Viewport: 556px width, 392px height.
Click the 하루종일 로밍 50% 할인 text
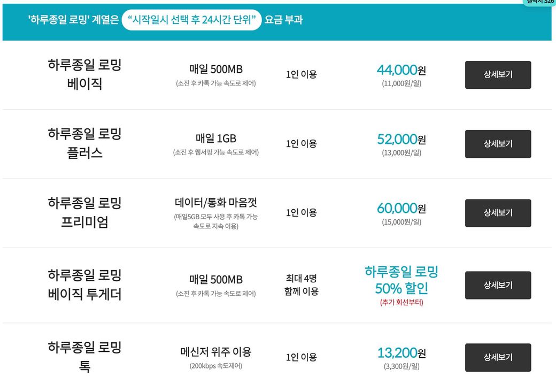401,280
